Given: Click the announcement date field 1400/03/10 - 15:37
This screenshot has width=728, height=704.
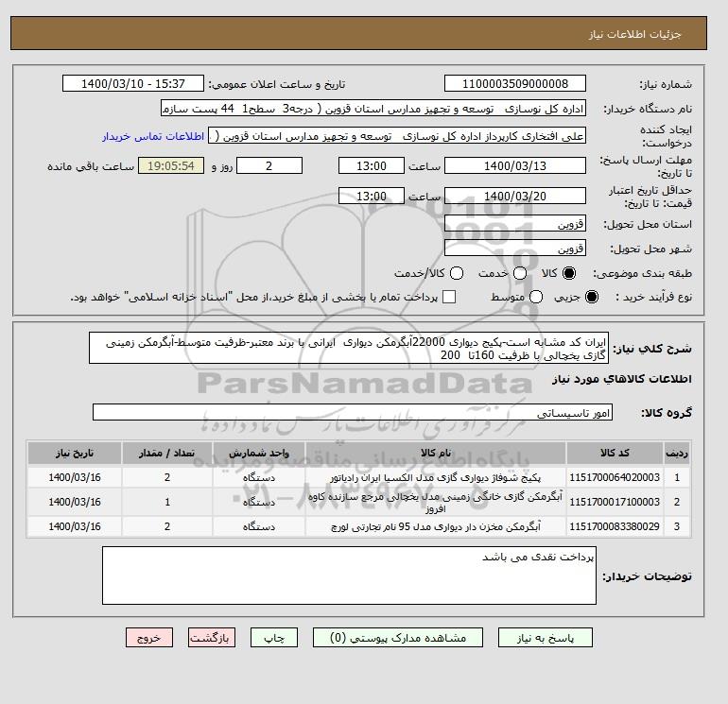Looking at the screenshot, I should (x=132, y=84).
